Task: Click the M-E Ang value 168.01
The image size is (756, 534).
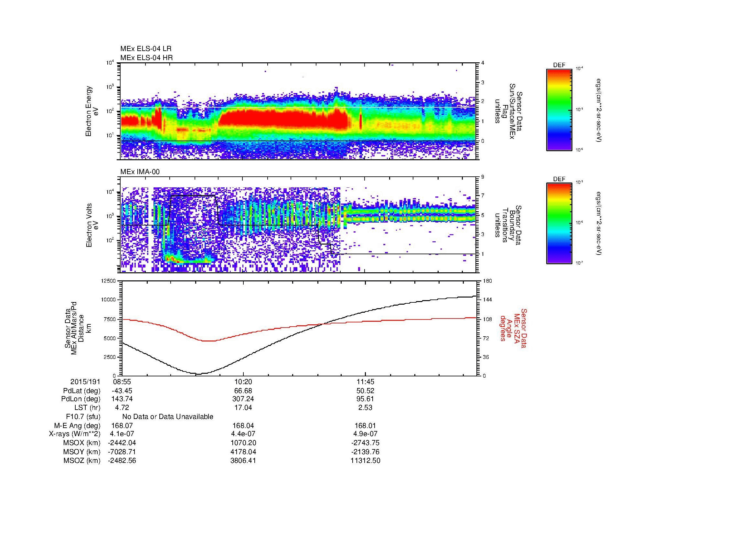Action: (365, 426)
